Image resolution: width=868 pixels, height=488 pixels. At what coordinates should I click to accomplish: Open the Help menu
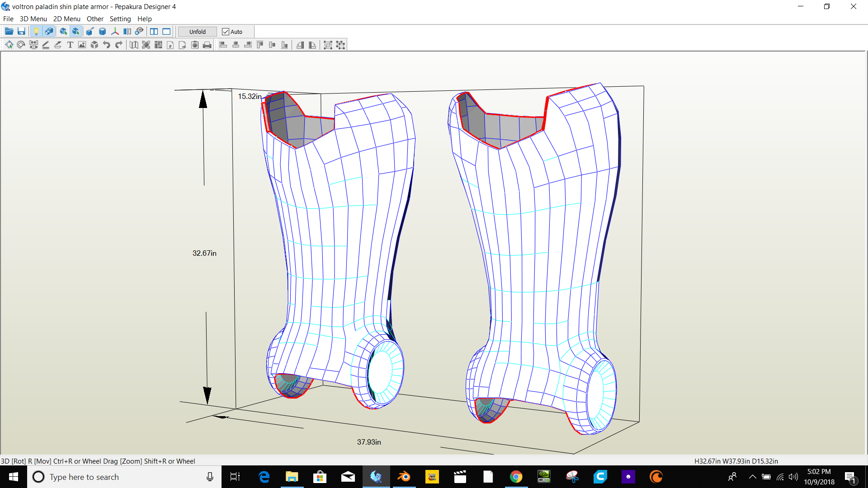[x=144, y=19]
